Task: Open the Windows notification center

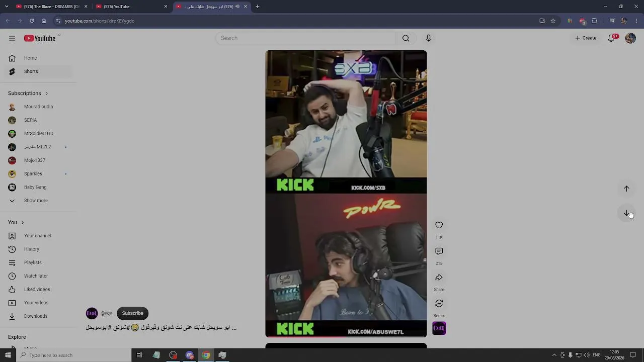Action: tap(633, 355)
